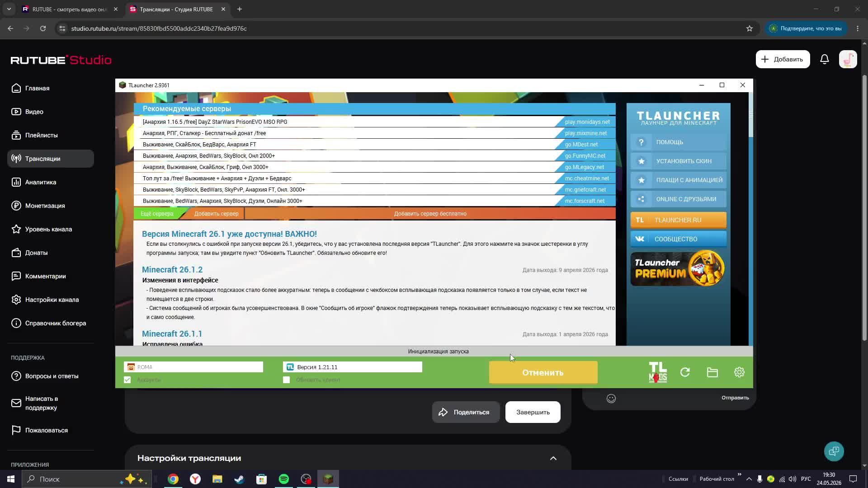Open TL Mods icon in TLauncher
This screenshot has height=488, width=868.
(658, 372)
